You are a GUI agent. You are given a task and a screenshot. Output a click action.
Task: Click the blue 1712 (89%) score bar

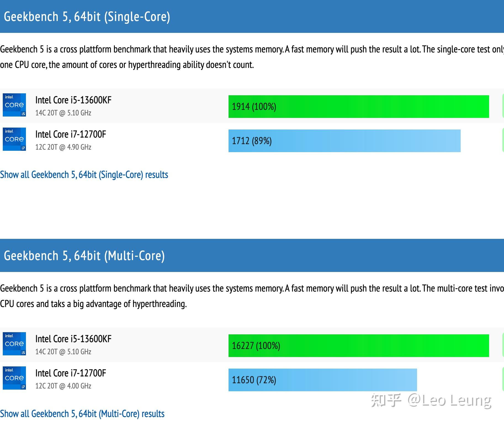[344, 141]
